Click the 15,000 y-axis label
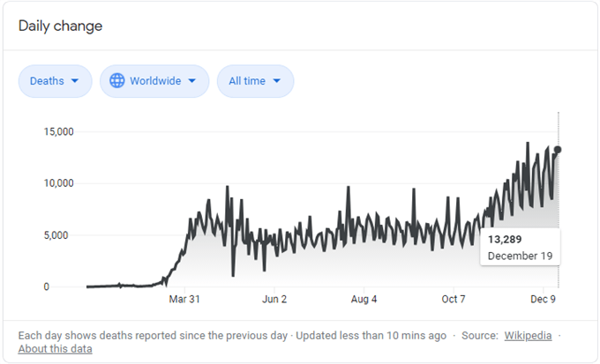 point(59,131)
